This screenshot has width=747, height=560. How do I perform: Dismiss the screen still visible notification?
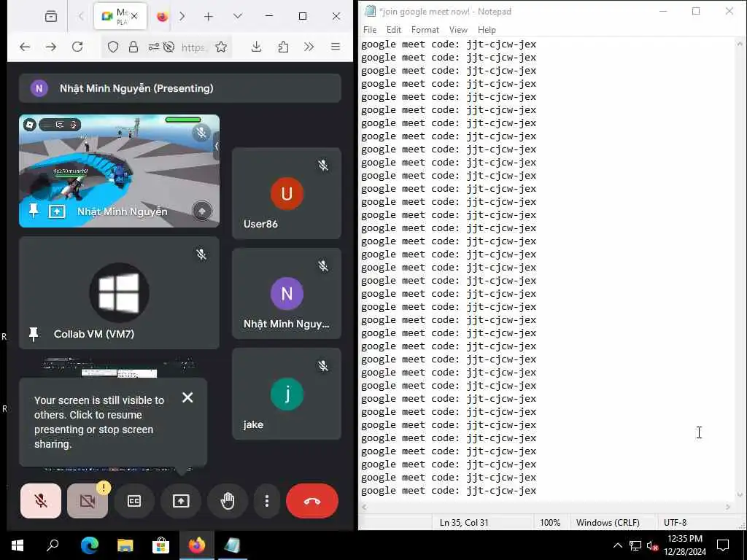187,397
